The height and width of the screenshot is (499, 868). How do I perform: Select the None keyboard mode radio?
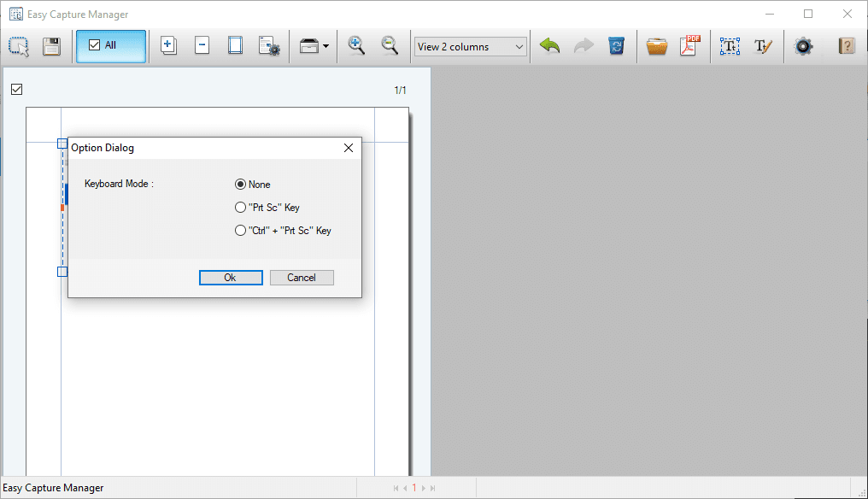[x=240, y=184]
